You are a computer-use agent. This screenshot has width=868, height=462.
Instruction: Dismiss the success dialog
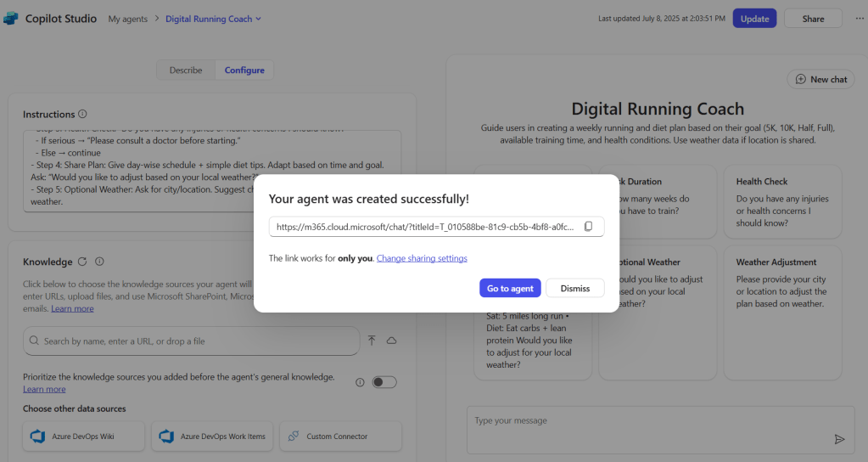click(x=574, y=288)
